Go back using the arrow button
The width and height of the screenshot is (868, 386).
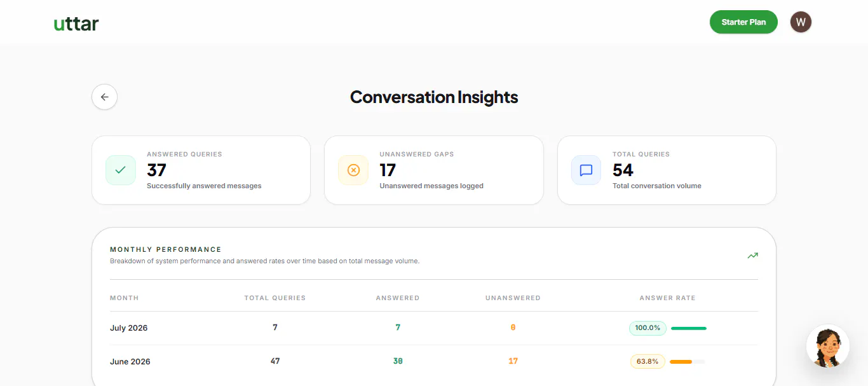[x=104, y=97]
